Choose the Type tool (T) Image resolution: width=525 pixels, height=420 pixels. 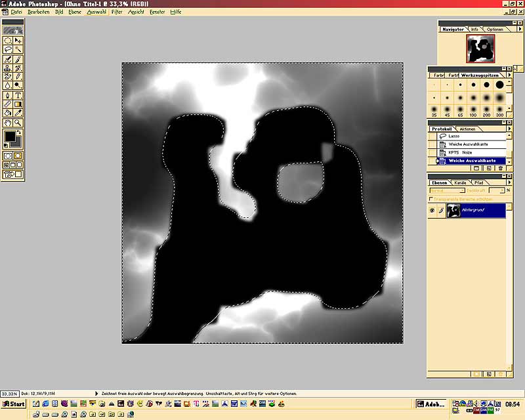point(18,95)
